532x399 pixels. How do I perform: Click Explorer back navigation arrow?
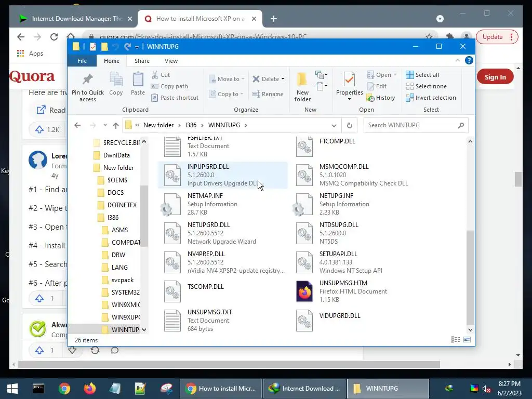pos(77,125)
